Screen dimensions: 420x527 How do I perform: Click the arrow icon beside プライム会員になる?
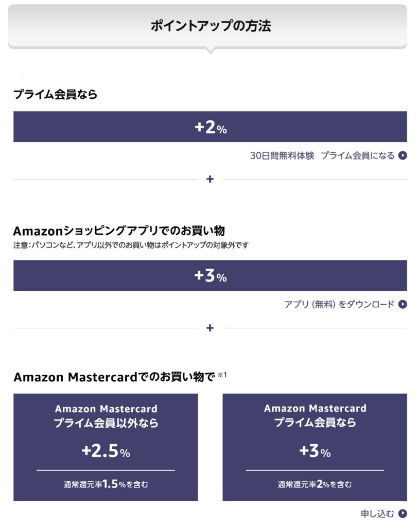[402, 155]
